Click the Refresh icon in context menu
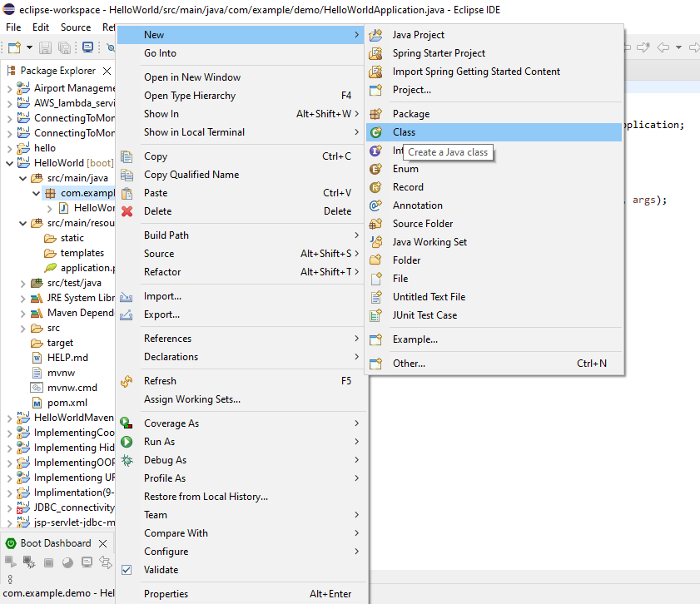This screenshot has height=604, width=700. point(127,381)
